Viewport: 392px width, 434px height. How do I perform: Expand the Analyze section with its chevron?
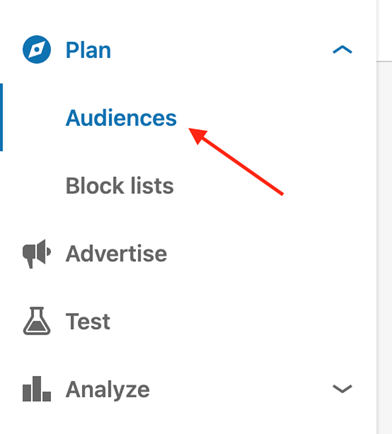point(342,389)
